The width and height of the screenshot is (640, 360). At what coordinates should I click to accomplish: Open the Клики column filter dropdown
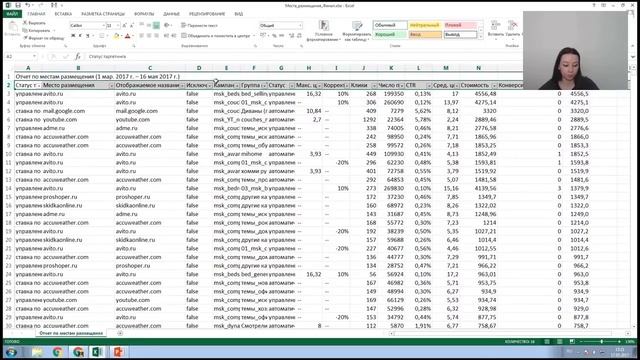coord(373,86)
